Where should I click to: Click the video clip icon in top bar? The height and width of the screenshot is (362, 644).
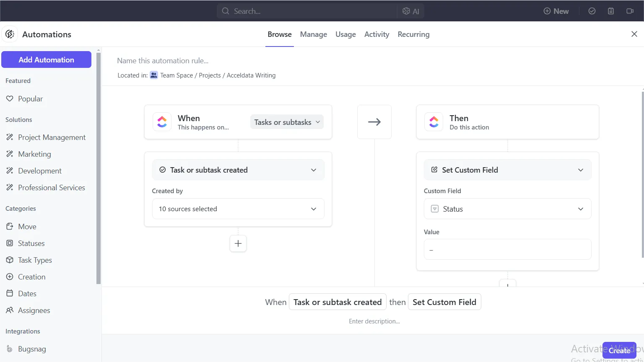pos(630,11)
